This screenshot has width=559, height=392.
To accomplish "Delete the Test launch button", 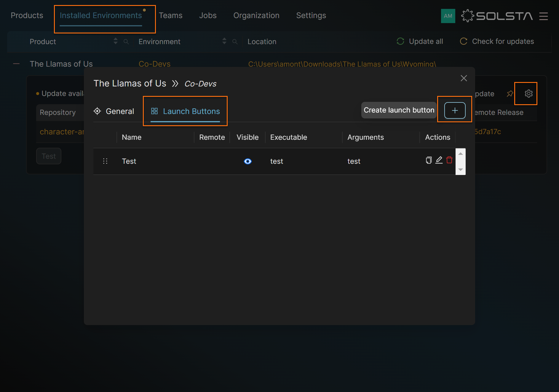I will (x=449, y=160).
